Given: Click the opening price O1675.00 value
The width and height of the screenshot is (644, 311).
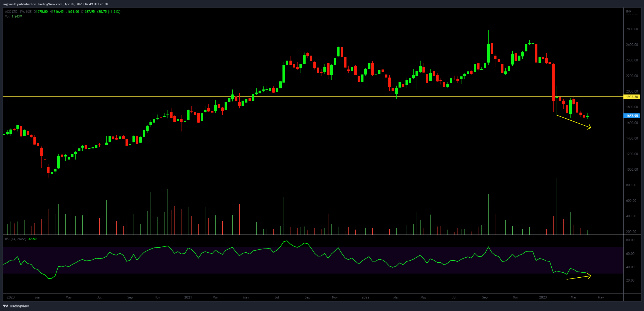Looking at the screenshot, I should [41, 12].
